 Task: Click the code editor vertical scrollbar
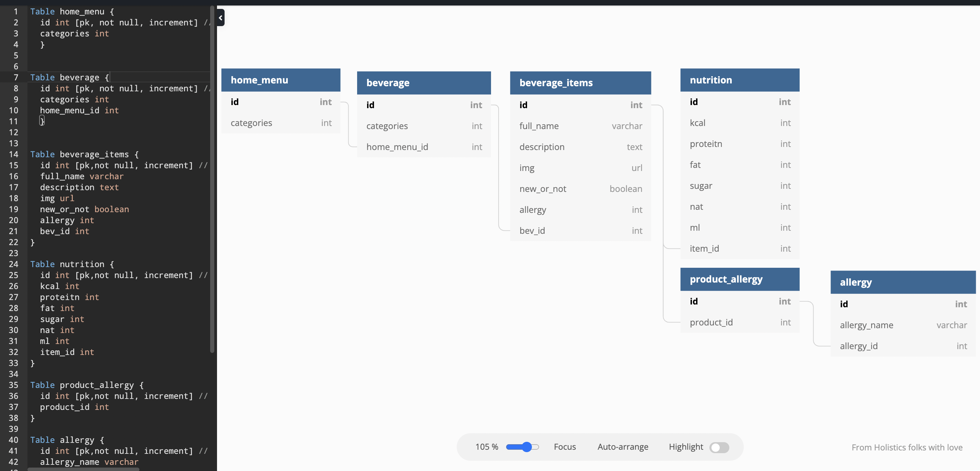(212, 179)
